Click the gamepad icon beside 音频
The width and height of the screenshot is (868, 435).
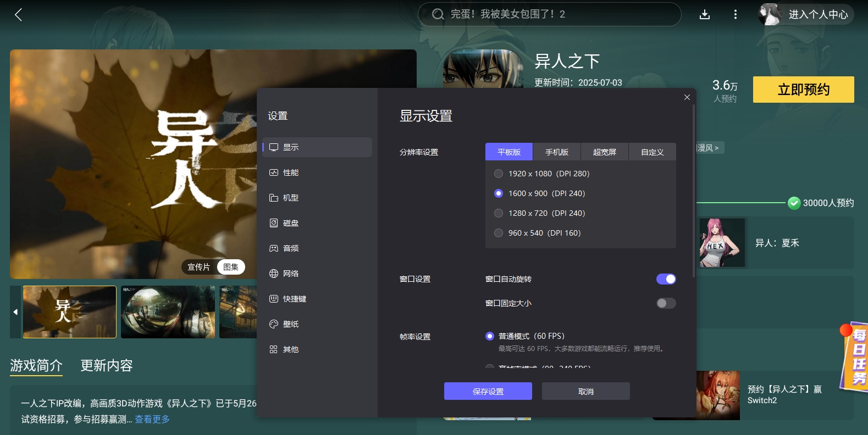tap(274, 248)
